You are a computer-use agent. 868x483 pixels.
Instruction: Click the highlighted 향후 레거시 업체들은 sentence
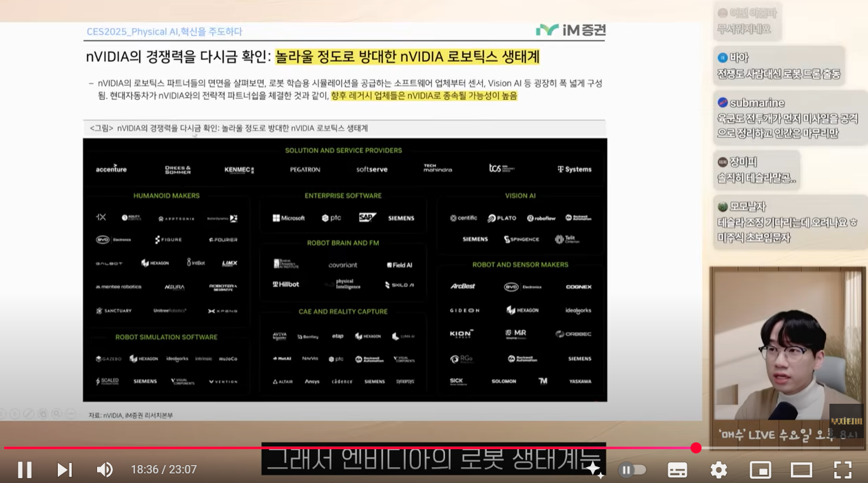pyautogui.click(x=424, y=96)
